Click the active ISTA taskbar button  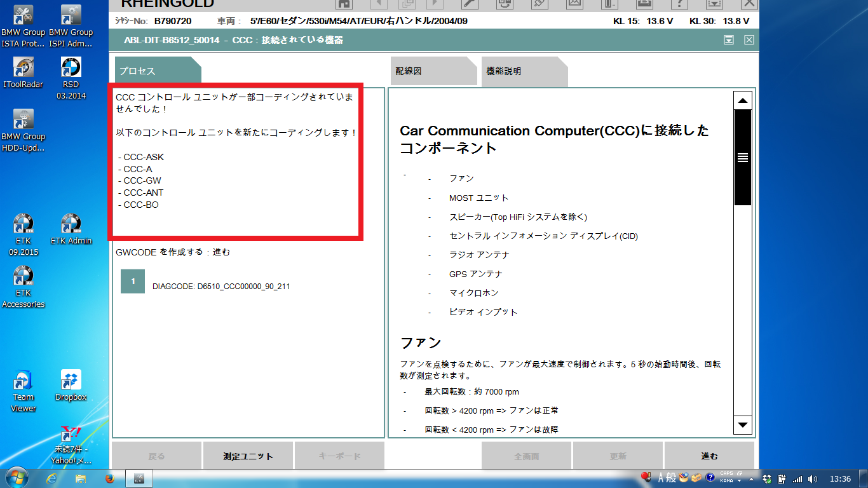[139, 478]
